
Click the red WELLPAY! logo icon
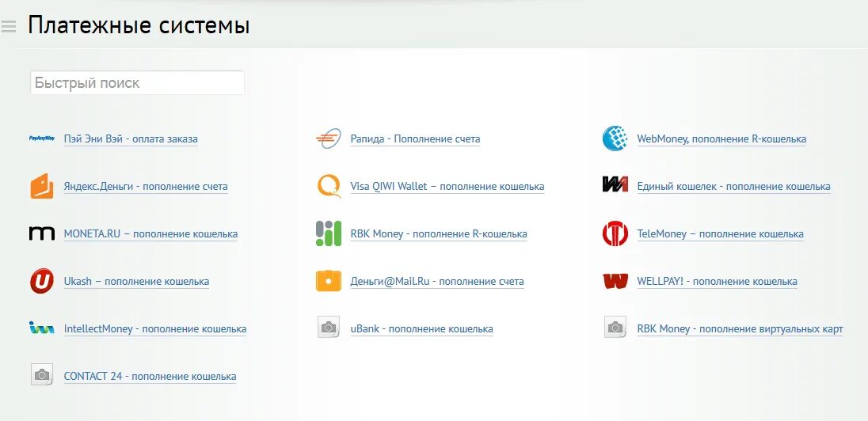point(615,281)
